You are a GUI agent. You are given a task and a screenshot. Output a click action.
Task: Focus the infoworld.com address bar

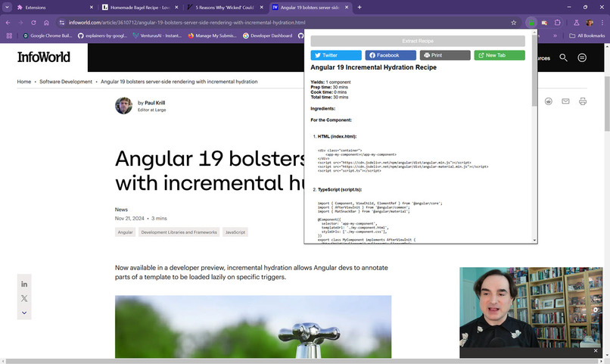click(288, 23)
